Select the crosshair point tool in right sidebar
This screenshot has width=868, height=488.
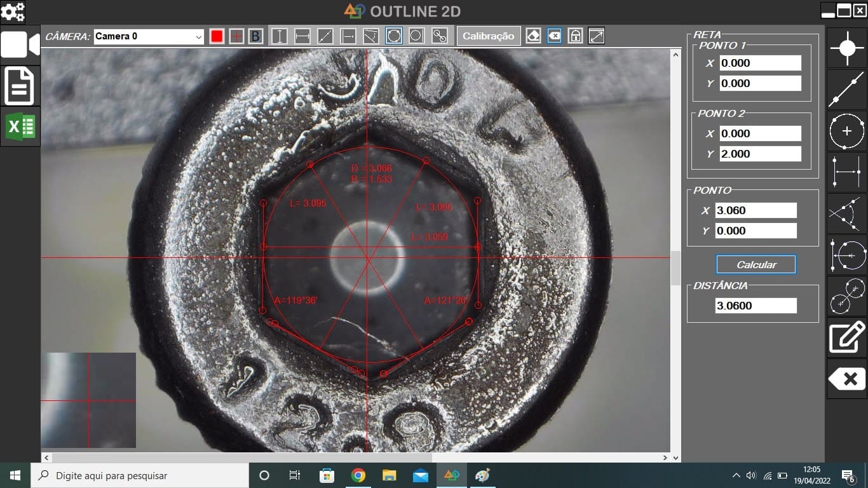pos(847,48)
